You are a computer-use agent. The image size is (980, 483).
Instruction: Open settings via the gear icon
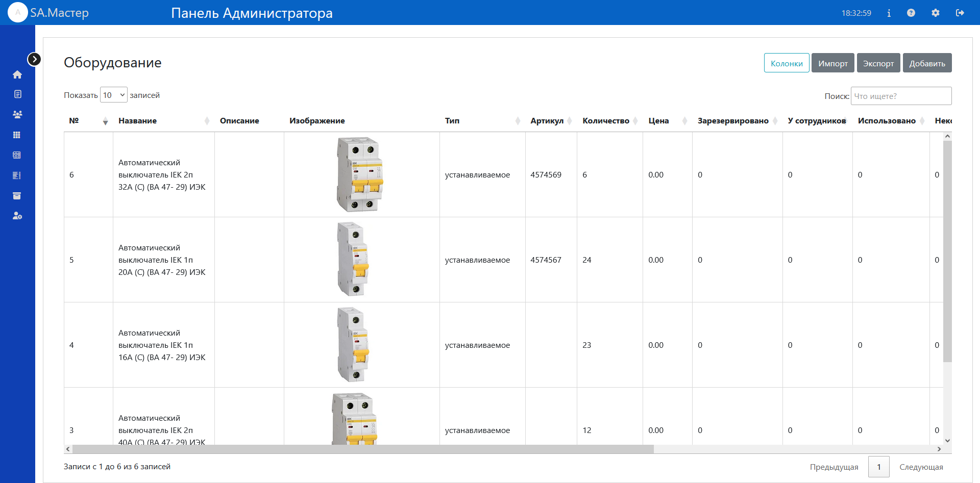click(935, 13)
